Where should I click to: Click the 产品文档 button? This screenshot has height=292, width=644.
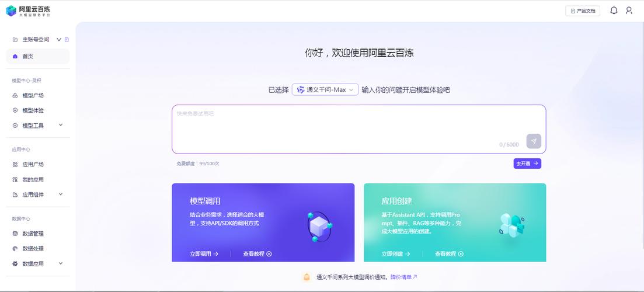tap(582, 11)
